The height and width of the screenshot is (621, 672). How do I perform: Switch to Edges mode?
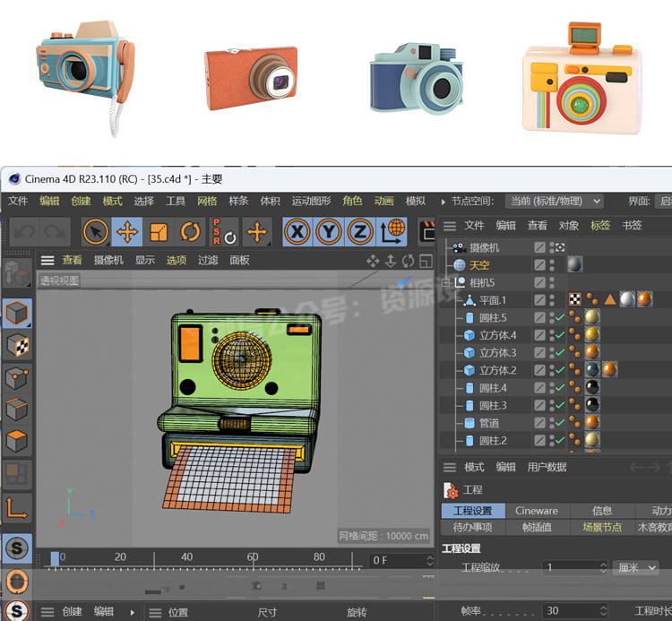tap(17, 410)
